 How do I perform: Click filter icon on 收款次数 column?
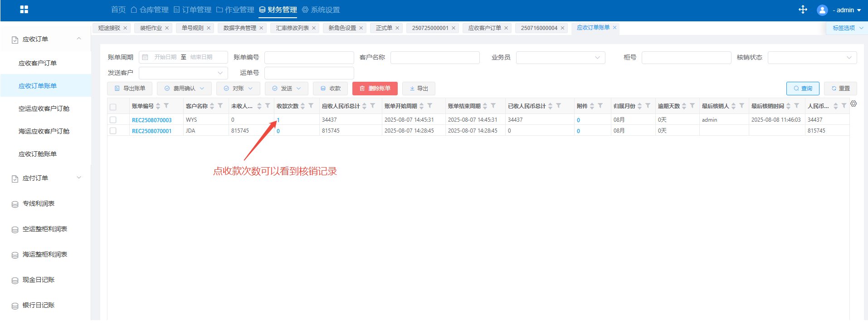[311, 106]
